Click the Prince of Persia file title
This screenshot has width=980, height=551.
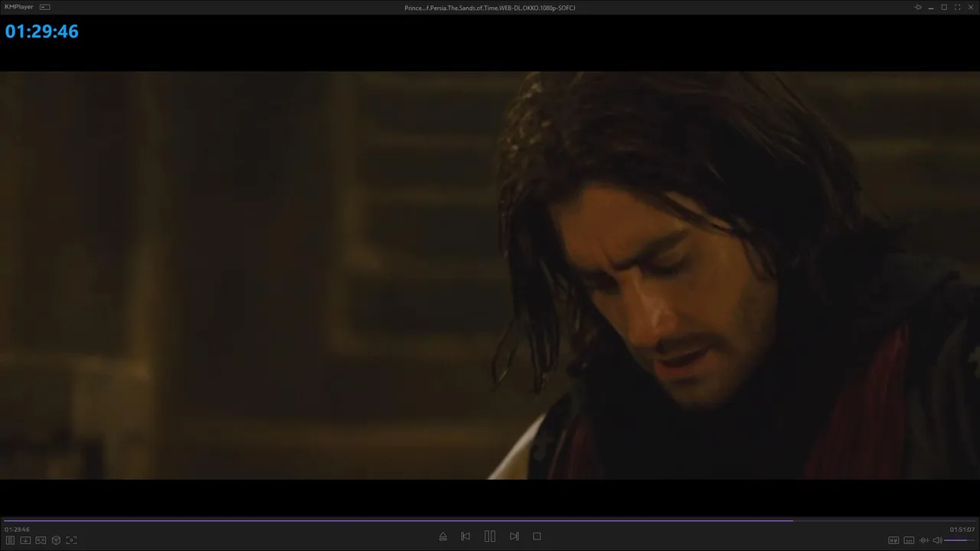click(490, 8)
